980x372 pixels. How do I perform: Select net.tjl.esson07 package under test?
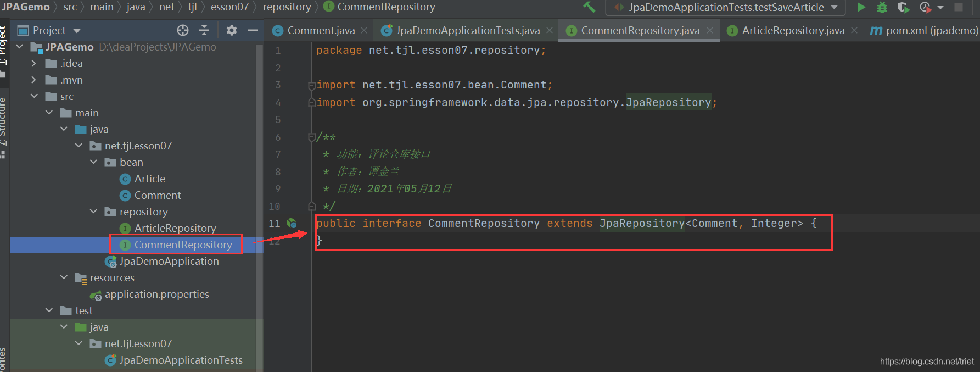click(138, 343)
